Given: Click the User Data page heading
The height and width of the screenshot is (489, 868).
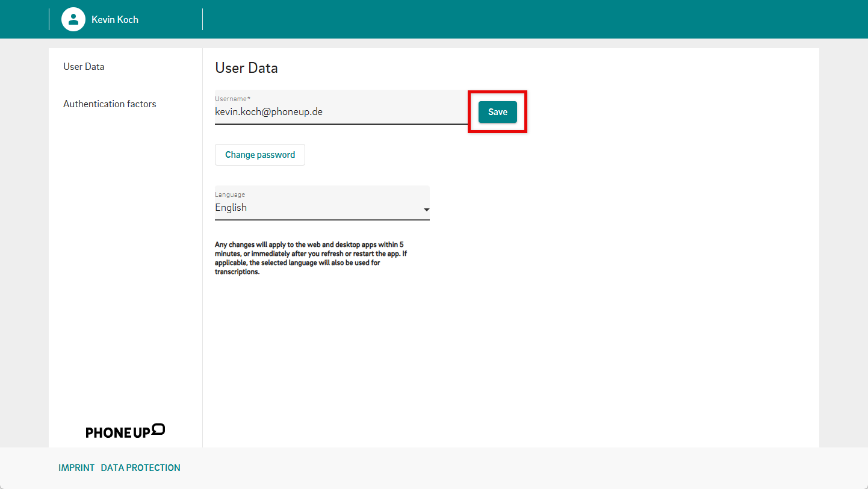Looking at the screenshot, I should [246, 68].
